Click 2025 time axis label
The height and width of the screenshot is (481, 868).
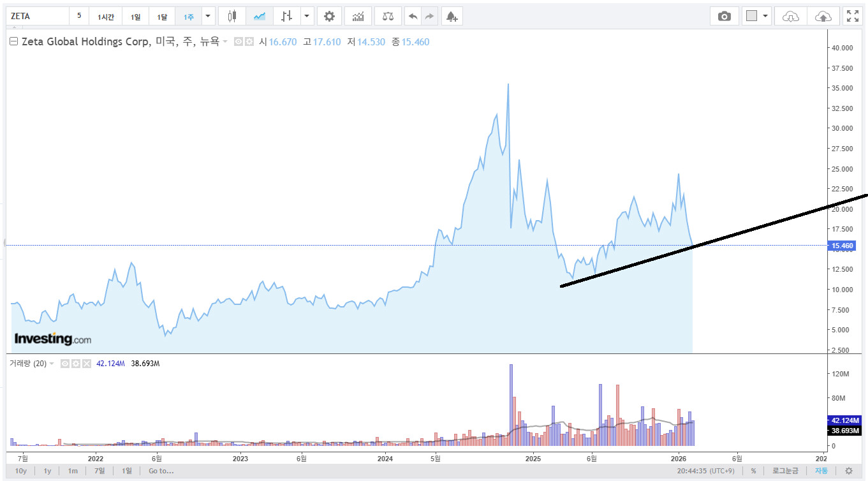click(x=533, y=458)
